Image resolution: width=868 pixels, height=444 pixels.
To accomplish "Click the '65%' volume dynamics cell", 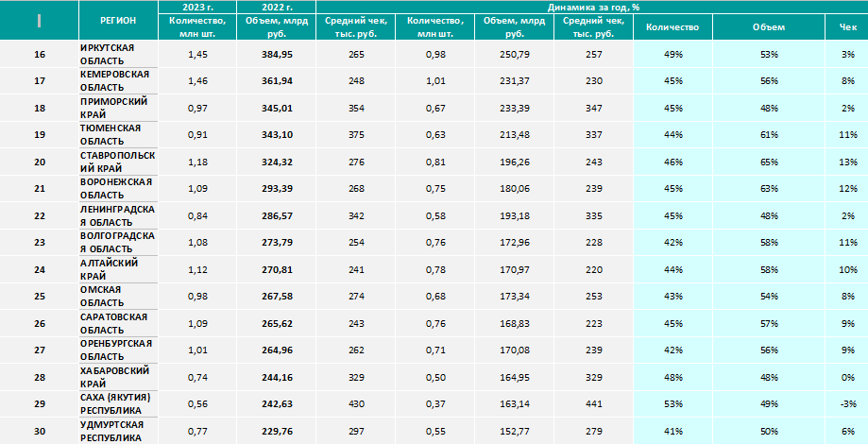I will click(x=769, y=162).
